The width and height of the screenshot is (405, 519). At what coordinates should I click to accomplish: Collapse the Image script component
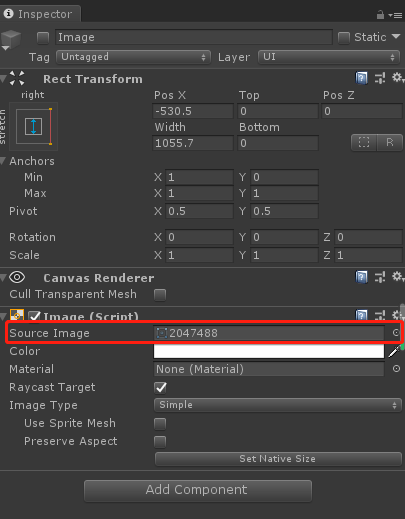tap(3, 316)
